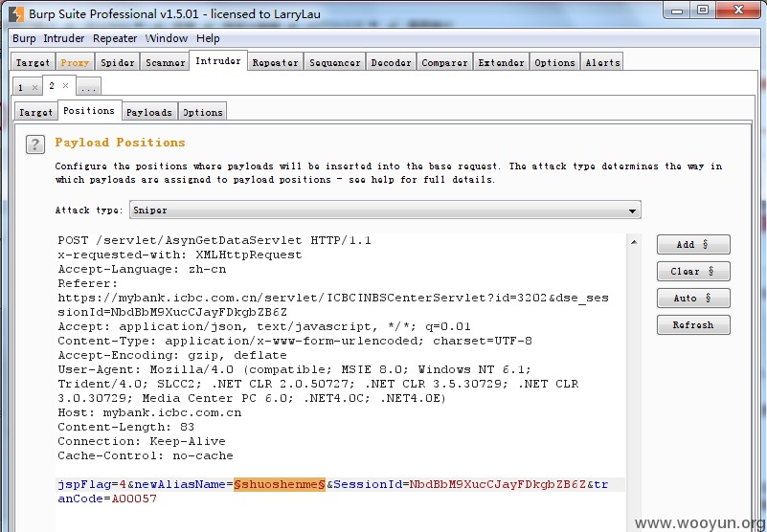Close Intruder attack tab 2
767x532 pixels.
[65, 85]
